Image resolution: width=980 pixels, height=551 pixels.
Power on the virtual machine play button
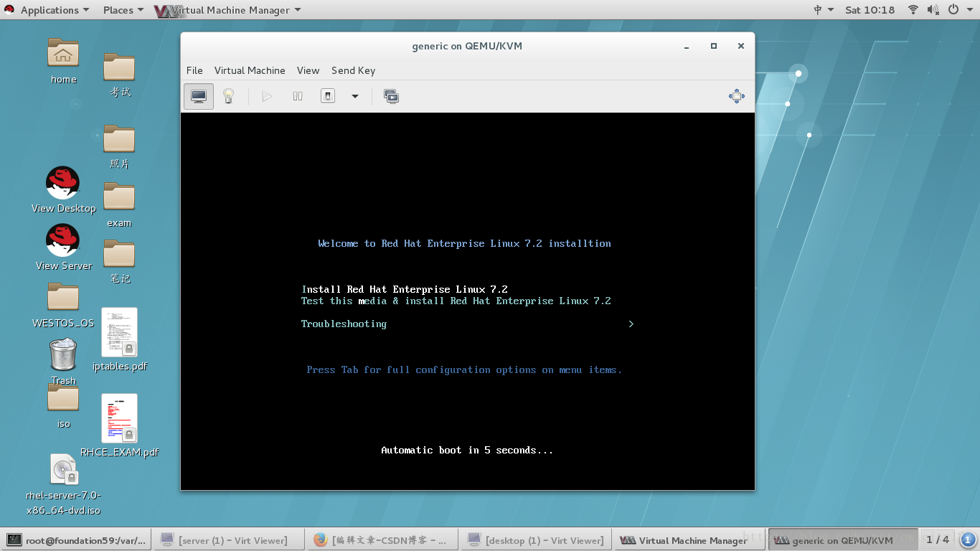click(x=267, y=96)
